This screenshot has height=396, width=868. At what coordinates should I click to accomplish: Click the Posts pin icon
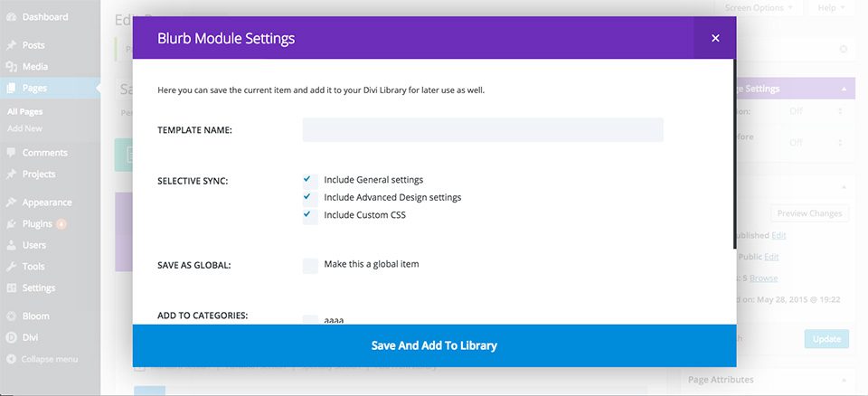[11, 45]
